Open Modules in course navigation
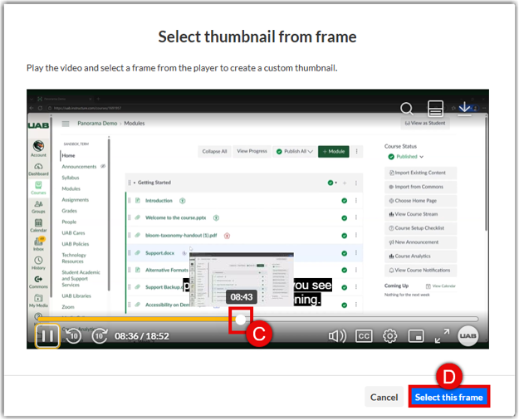The image size is (519, 420). click(71, 188)
